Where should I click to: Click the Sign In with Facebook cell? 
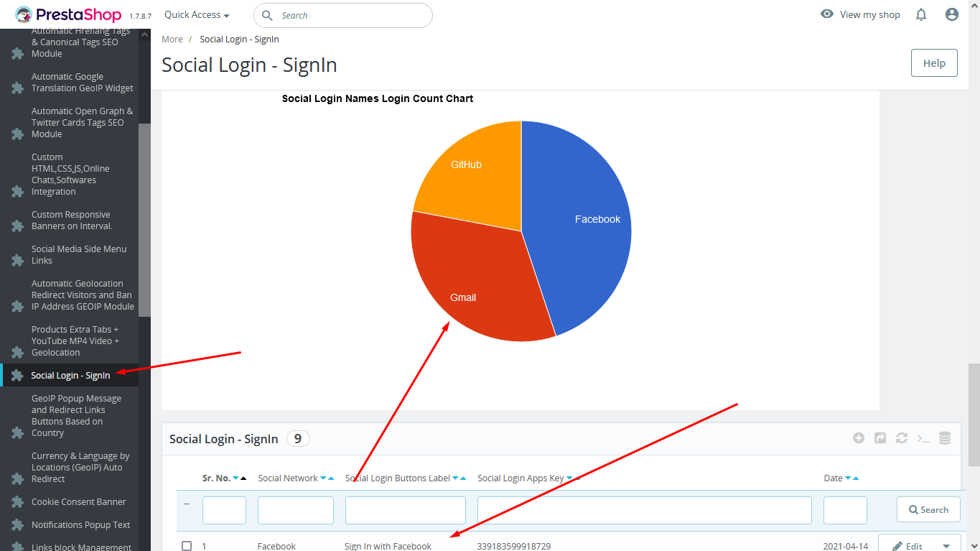(388, 547)
